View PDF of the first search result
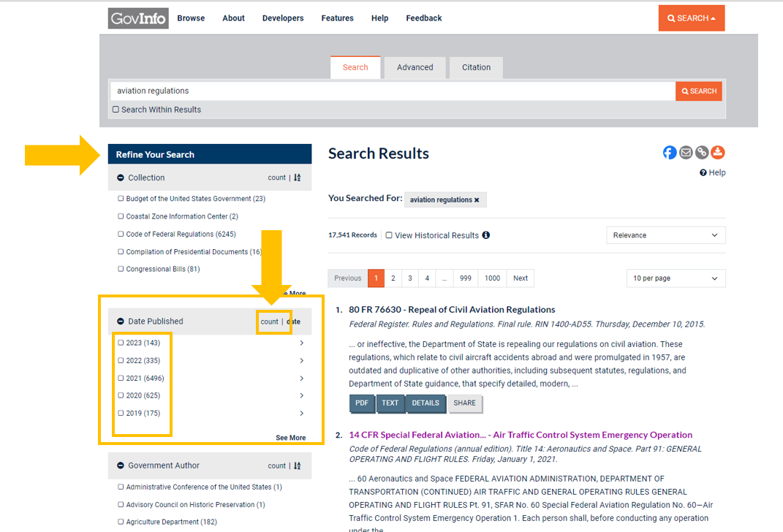 point(362,403)
